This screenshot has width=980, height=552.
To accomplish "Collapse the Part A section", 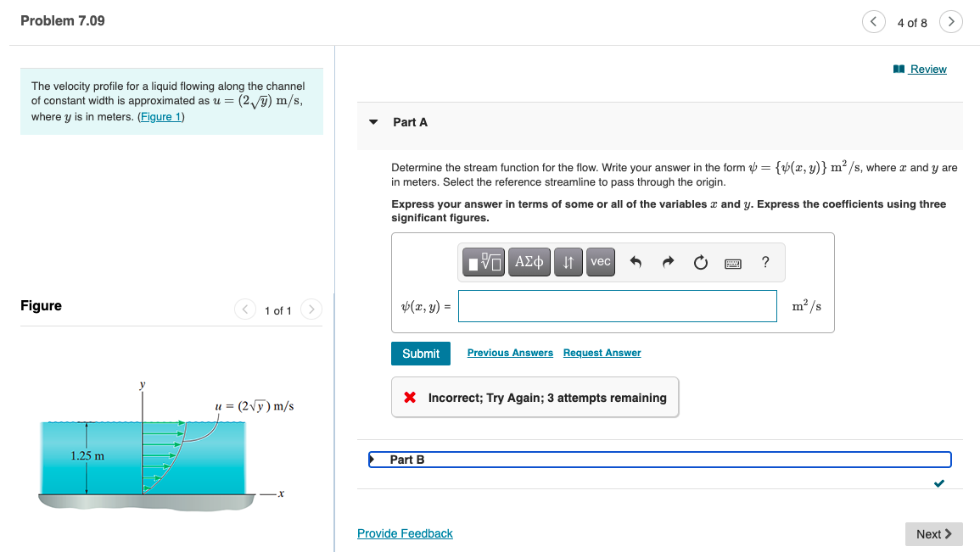I will click(x=373, y=122).
